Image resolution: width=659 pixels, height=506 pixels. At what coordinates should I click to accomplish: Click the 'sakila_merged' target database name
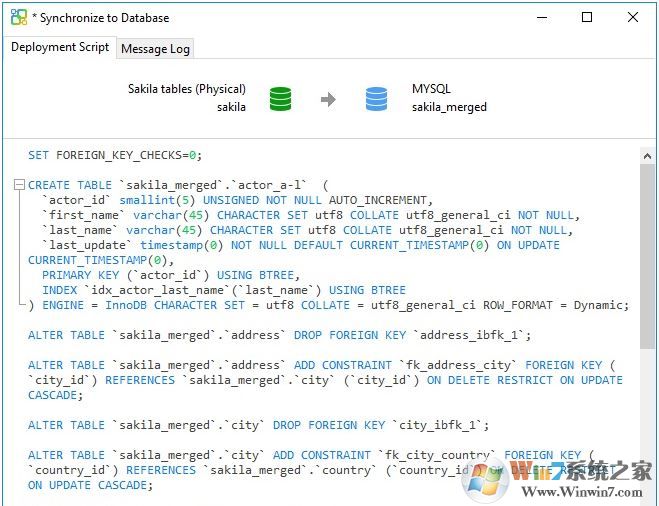point(449,107)
